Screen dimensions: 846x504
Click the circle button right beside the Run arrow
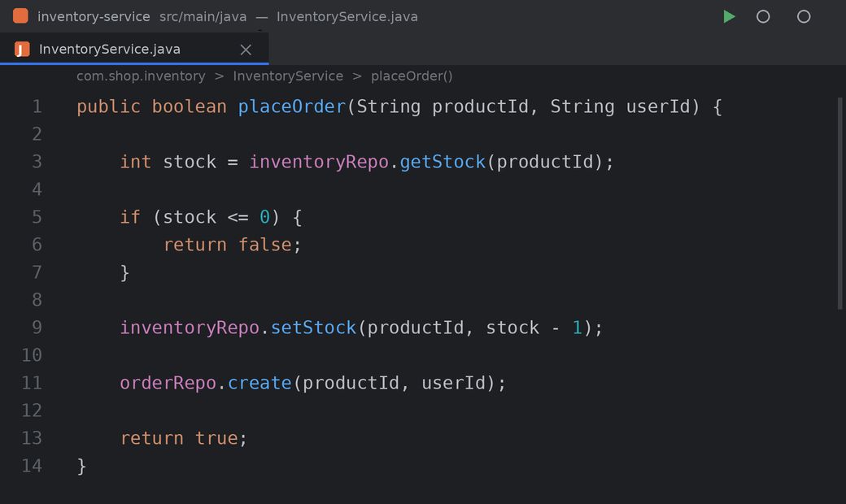763,17
